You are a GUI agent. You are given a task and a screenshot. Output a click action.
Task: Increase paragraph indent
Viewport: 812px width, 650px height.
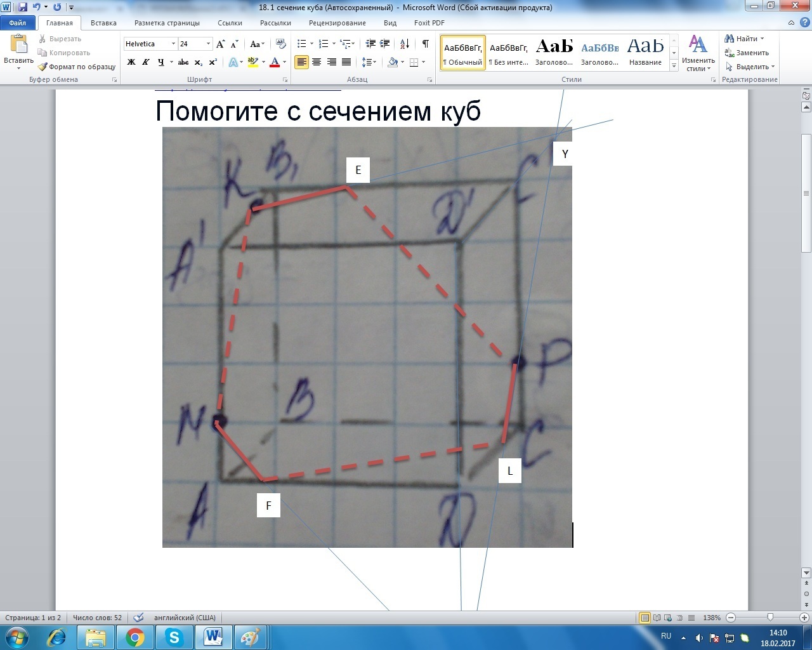pos(384,44)
